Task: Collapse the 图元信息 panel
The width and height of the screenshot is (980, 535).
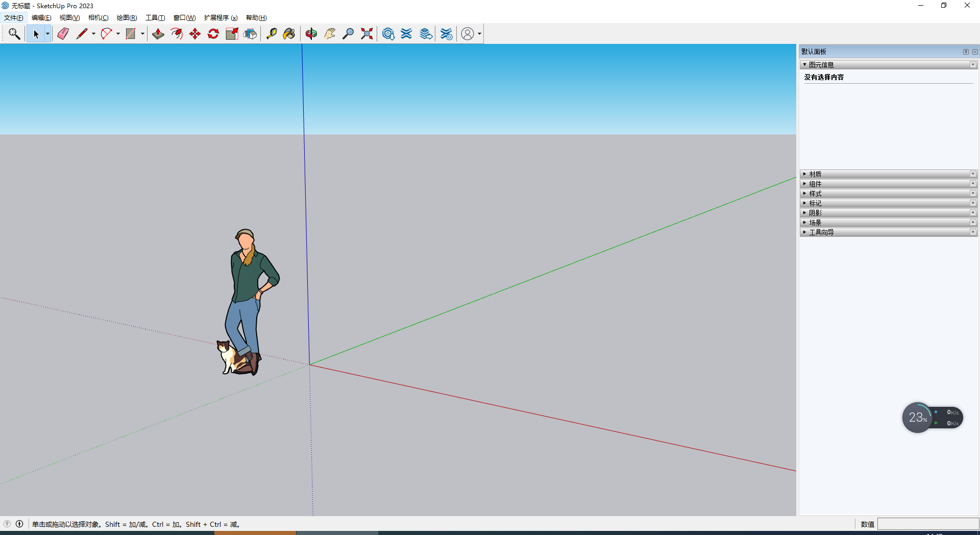Action: click(x=805, y=65)
